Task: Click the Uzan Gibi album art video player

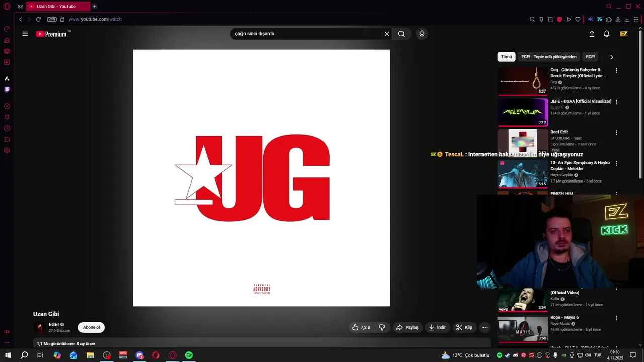Action: point(261,177)
